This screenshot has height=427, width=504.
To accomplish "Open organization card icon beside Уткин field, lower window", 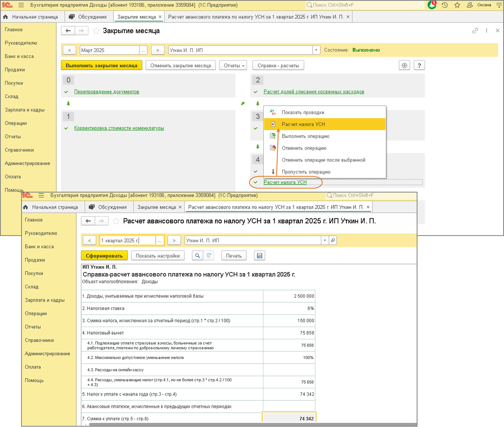I will [333, 241].
